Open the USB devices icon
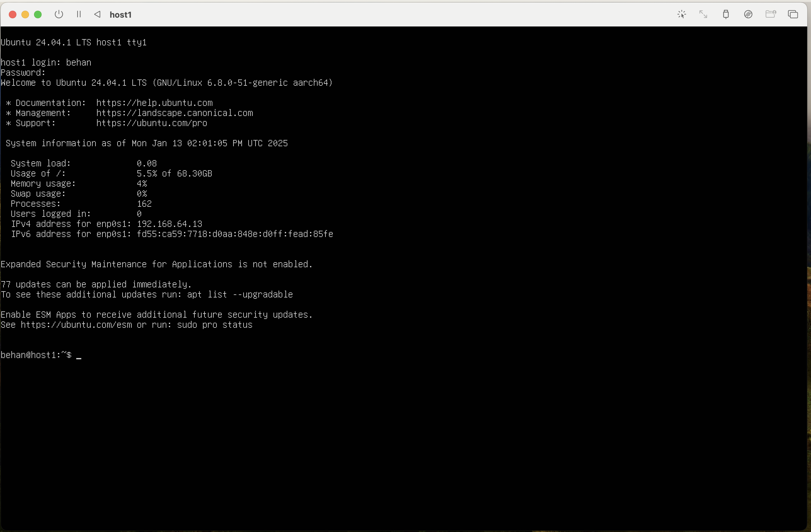The width and height of the screenshot is (811, 532). pyautogui.click(x=726, y=14)
